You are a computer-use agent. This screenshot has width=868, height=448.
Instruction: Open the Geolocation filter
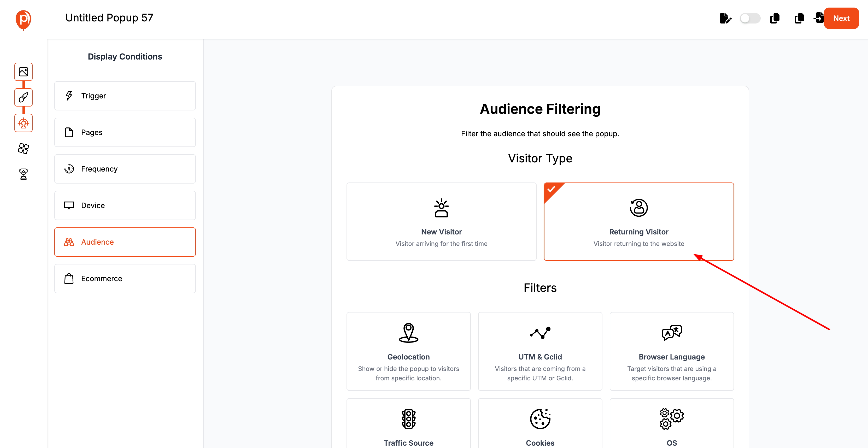(408, 351)
